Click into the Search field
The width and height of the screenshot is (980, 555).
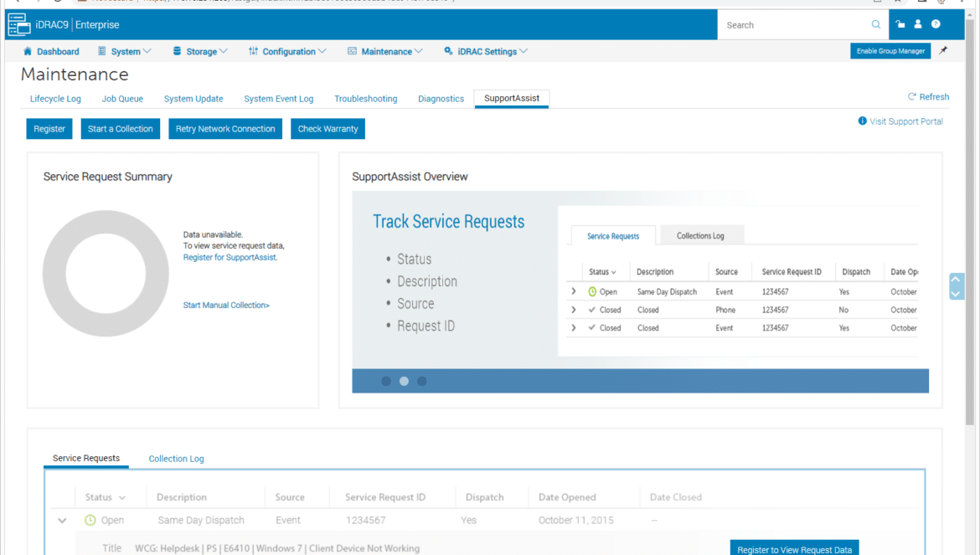click(x=795, y=25)
